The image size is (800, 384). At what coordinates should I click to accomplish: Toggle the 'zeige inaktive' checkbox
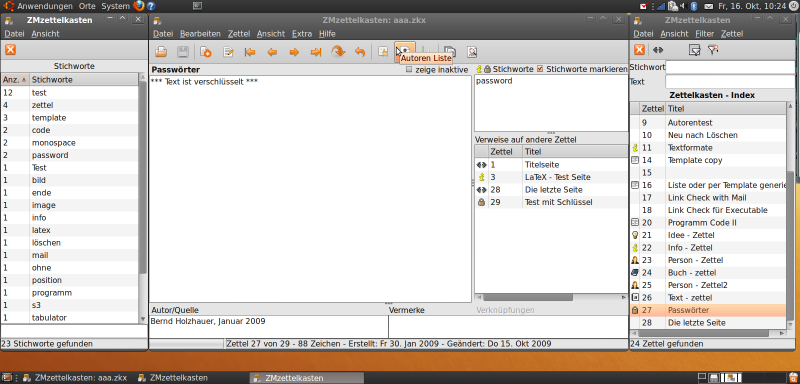tap(409, 69)
